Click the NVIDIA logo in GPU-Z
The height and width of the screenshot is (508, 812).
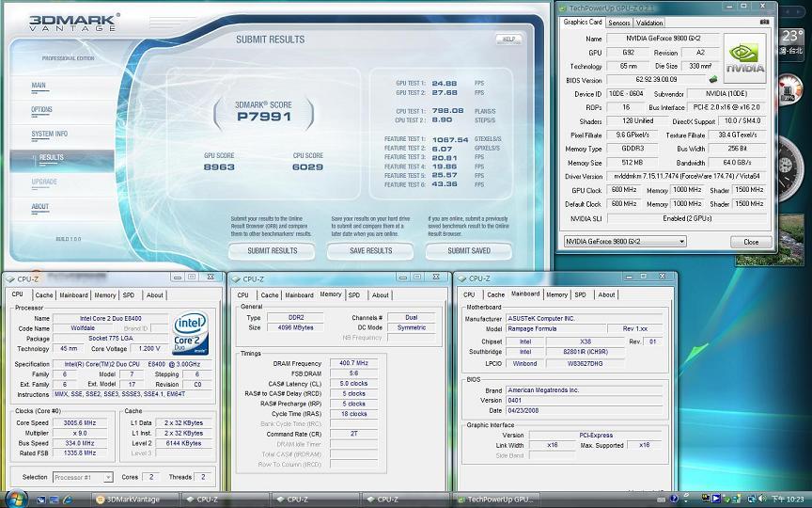click(x=744, y=57)
